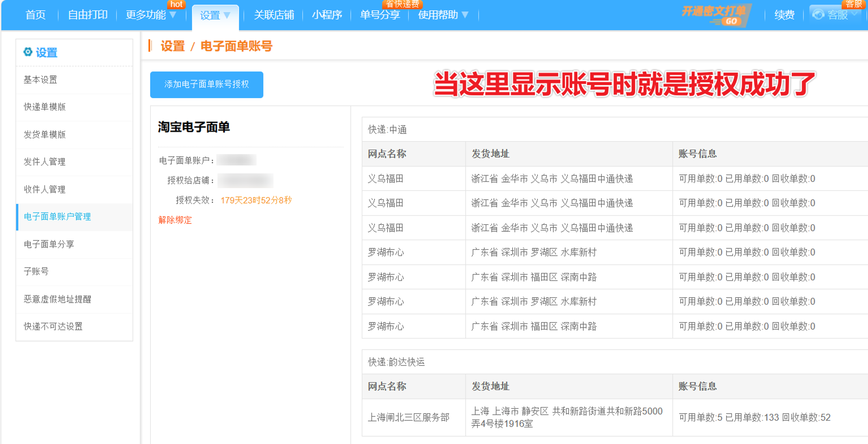Open 基本设置 in the sidebar
Image resolution: width=868 pixels, height=444 pixels.
74,80
